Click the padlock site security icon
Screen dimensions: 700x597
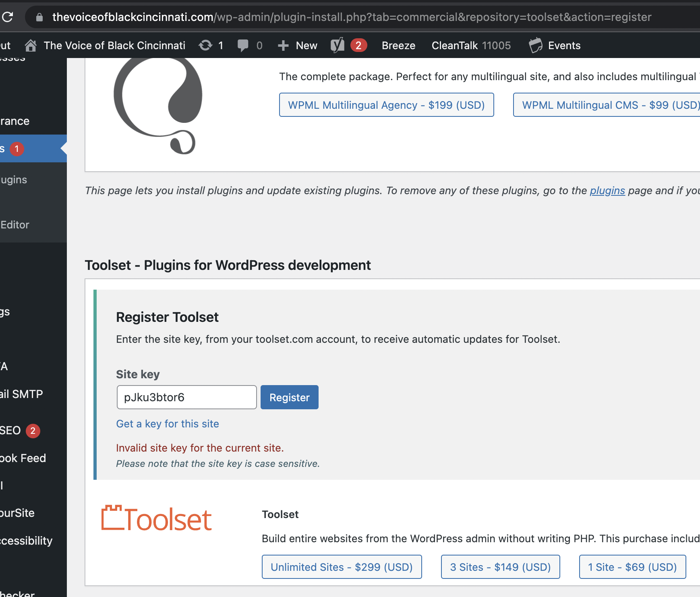tap(39, 17)
